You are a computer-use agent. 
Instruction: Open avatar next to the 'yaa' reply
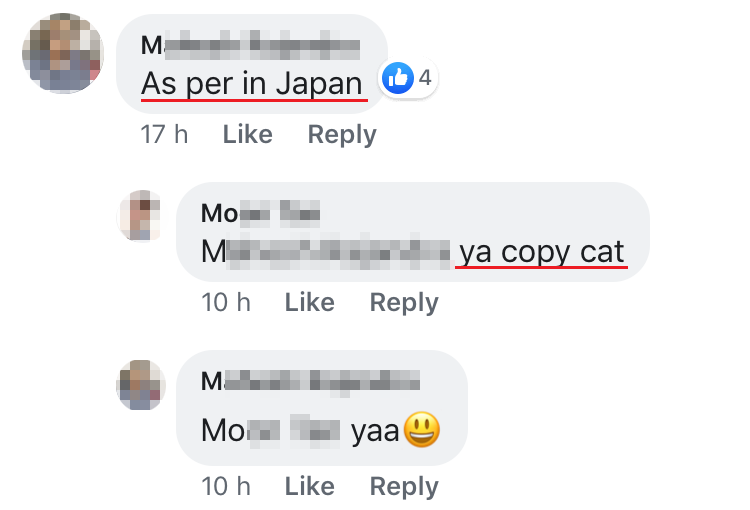point(141,385)
